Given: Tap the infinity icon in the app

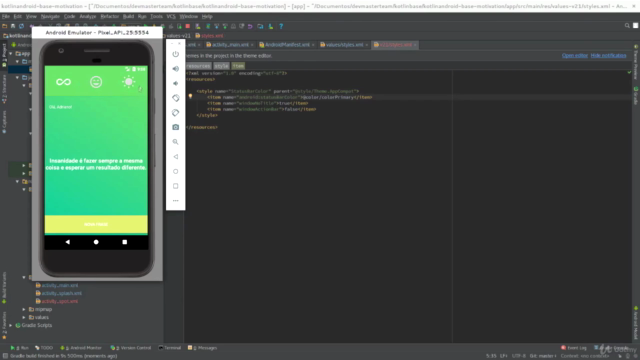Looking at the screenshot, I should 63,82.
